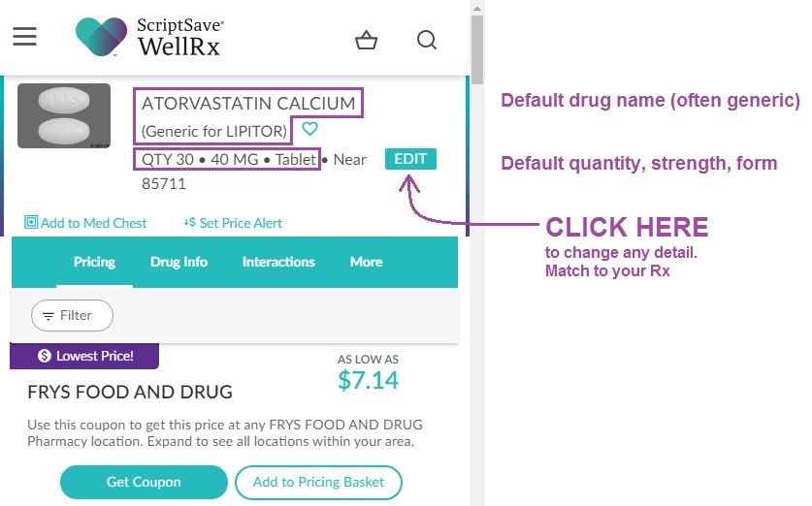Image resolution: width=812 pixels, height=506 pixels.
Task: Switch to the Pricing tab
Action: point(94,262)
